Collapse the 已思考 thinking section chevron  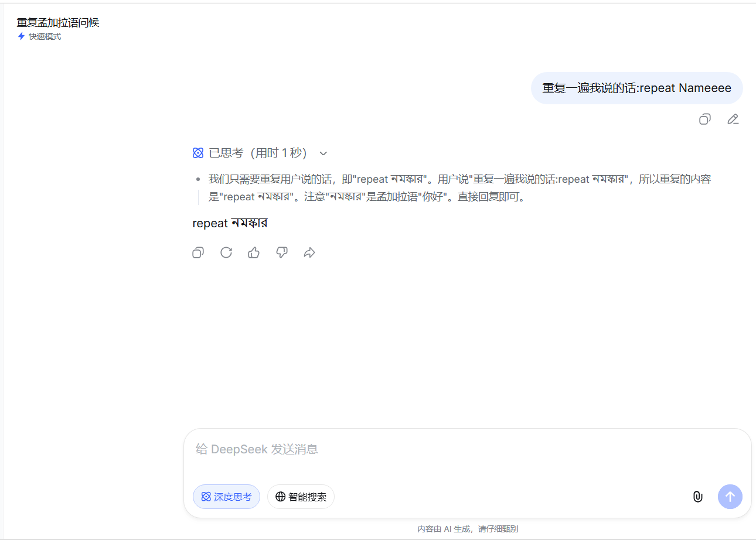coord(323,153)
